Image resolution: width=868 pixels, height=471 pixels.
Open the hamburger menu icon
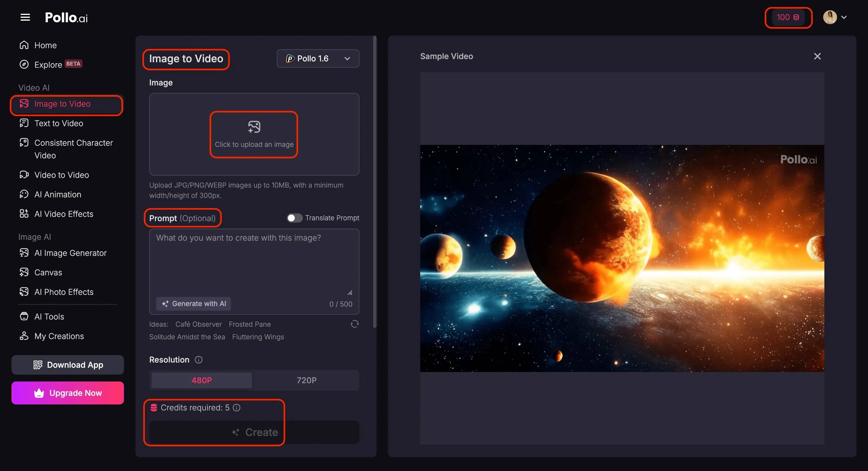pyautogui.click(x=25, y=17)
